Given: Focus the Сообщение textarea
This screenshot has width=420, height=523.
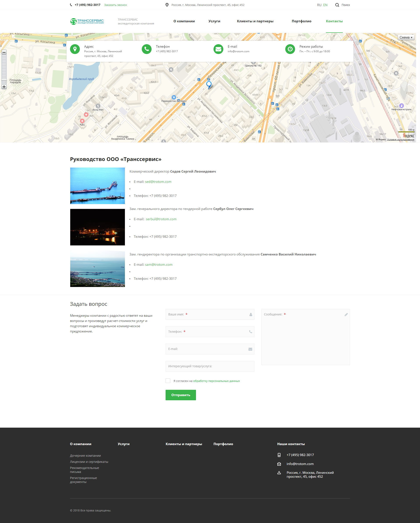Looking at the screenshot, I should click(x=305, y=337).
